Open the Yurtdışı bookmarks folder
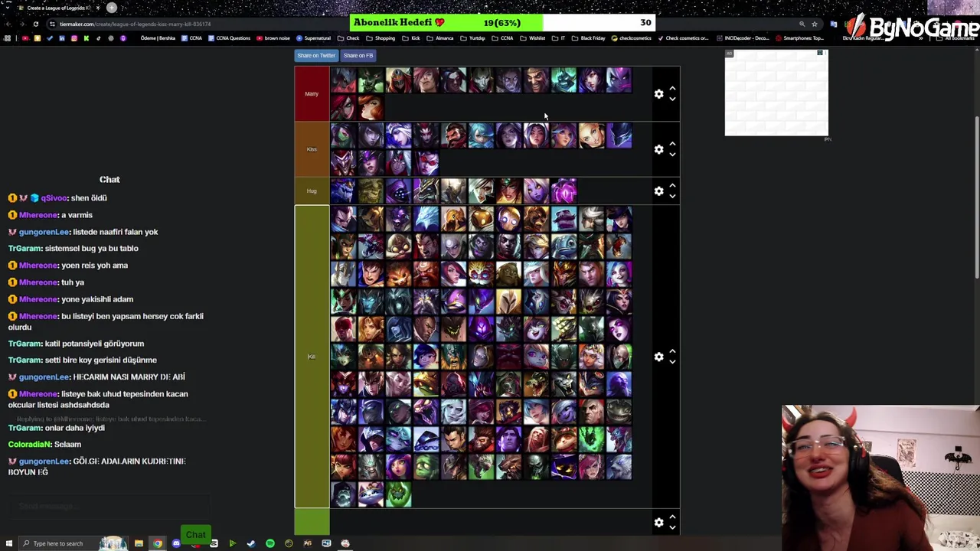The image size is (980, 551). point(473,38)
